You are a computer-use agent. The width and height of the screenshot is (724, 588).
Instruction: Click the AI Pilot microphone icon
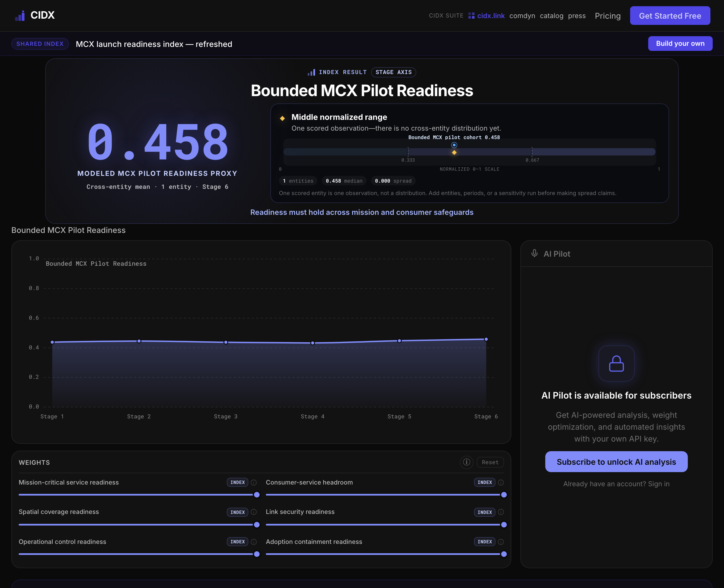point(534,253)
